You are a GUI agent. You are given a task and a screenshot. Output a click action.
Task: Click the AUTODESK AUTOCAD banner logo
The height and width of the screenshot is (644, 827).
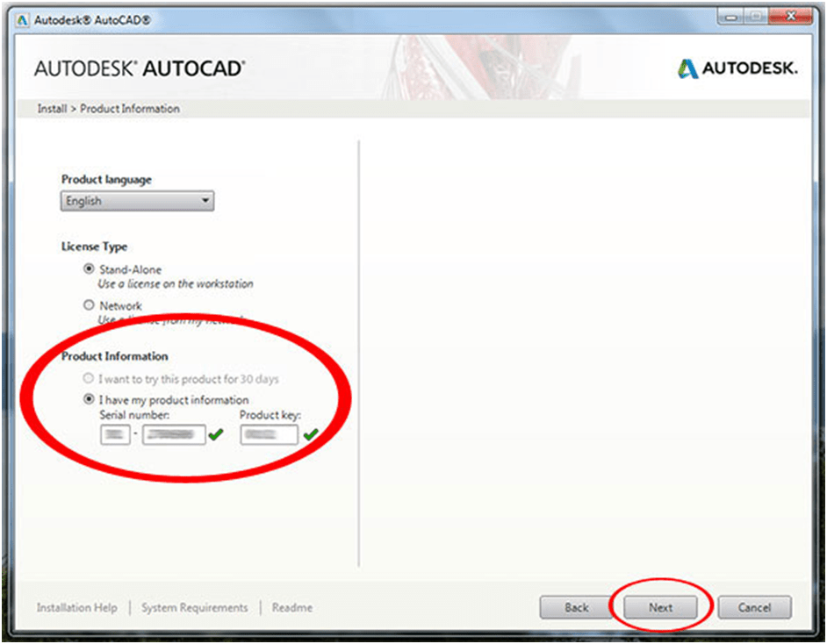140,68
